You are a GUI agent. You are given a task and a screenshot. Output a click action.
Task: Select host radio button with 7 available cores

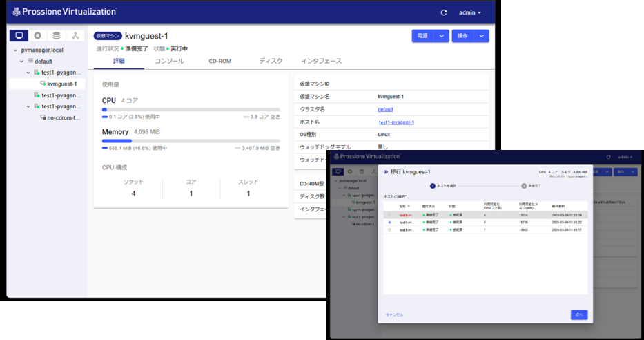tap(389, 230)
